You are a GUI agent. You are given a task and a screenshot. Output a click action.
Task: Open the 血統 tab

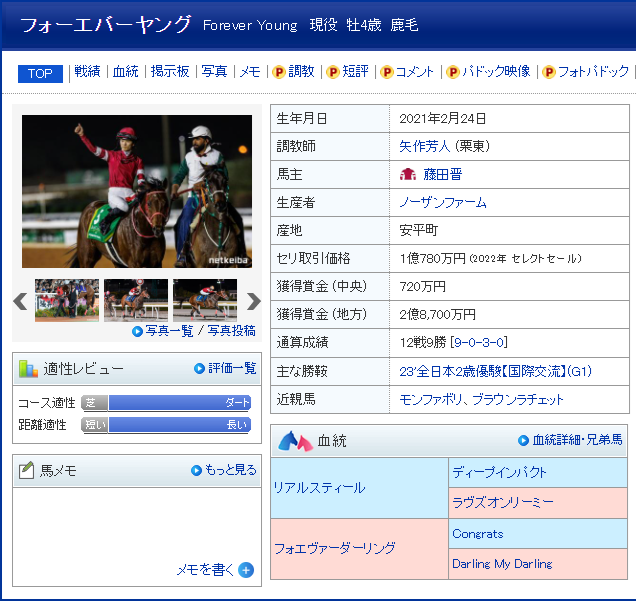125,71
